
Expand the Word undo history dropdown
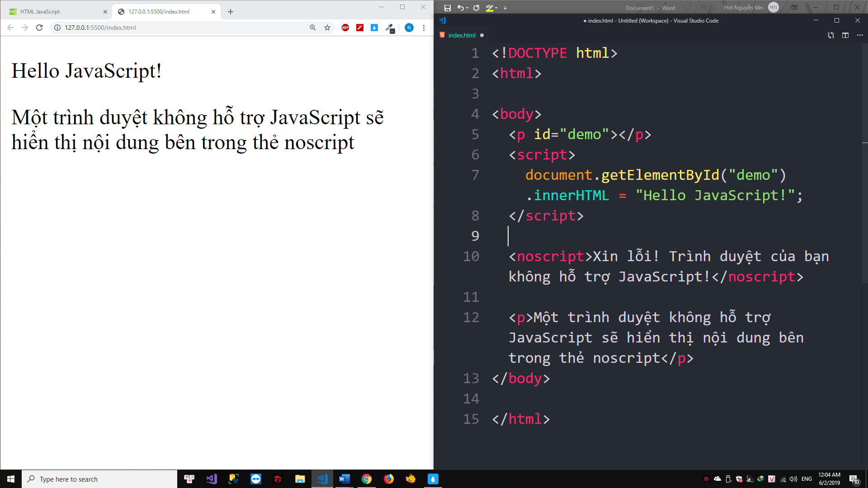pyautogui.click(x=467, y=8)
